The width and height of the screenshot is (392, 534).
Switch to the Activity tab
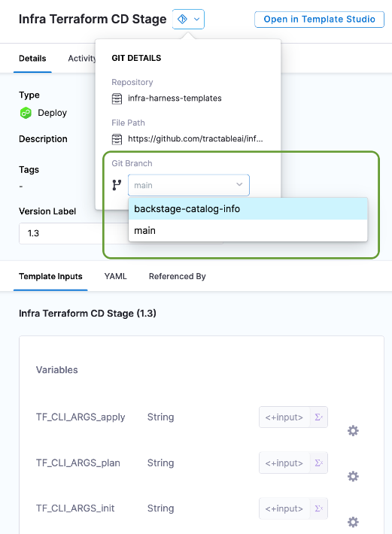pyautogui.click(x=82, y=58)
